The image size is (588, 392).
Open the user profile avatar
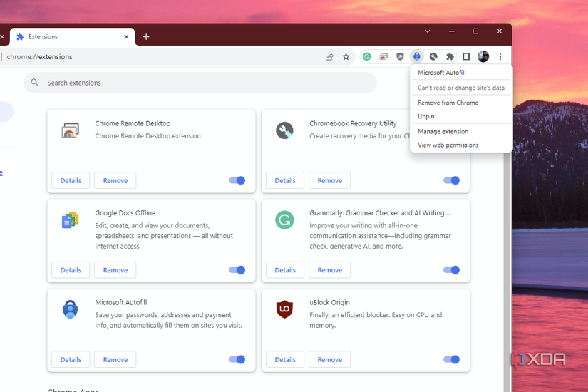click(x=483, y=56)
